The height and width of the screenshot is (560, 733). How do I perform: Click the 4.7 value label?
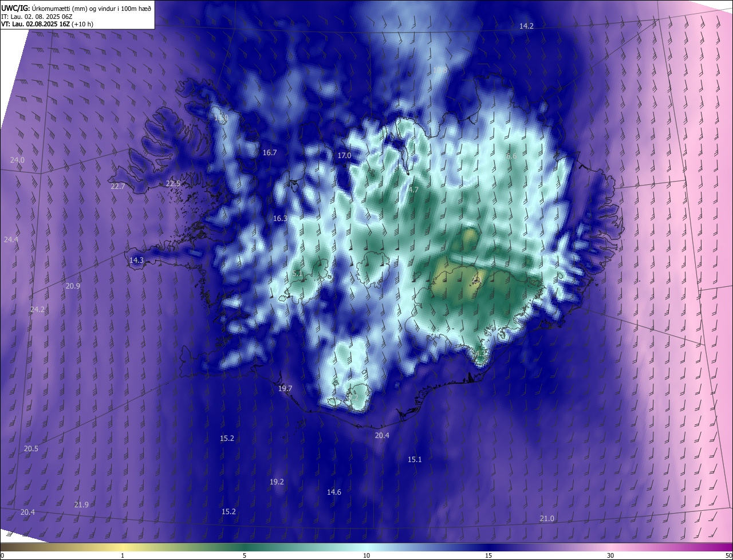click(x=413, y=190)
